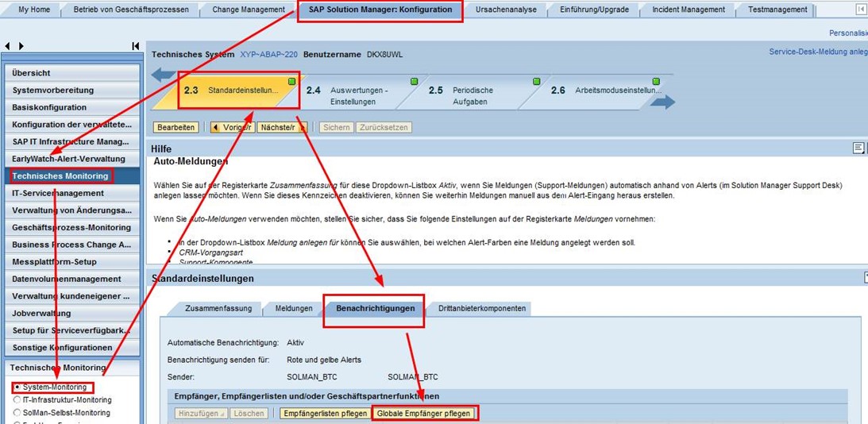Screen dimensions: 868x424
Task: Open the Hilfe panel options icon
Action: coord(858,148)
